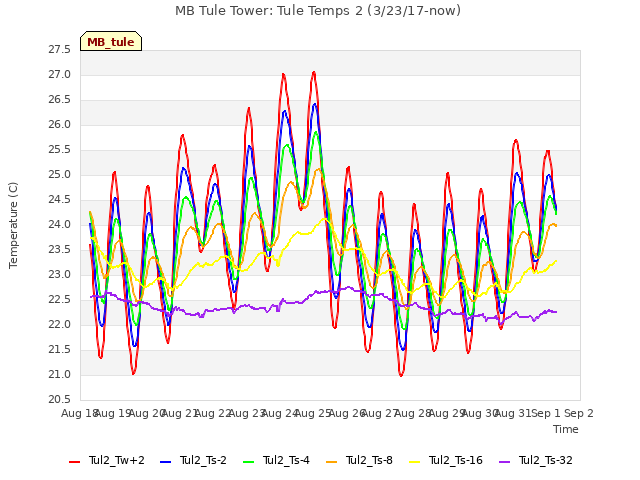
Task: Click the Sep 1 x-axis tick label
Action: (546, 413)
